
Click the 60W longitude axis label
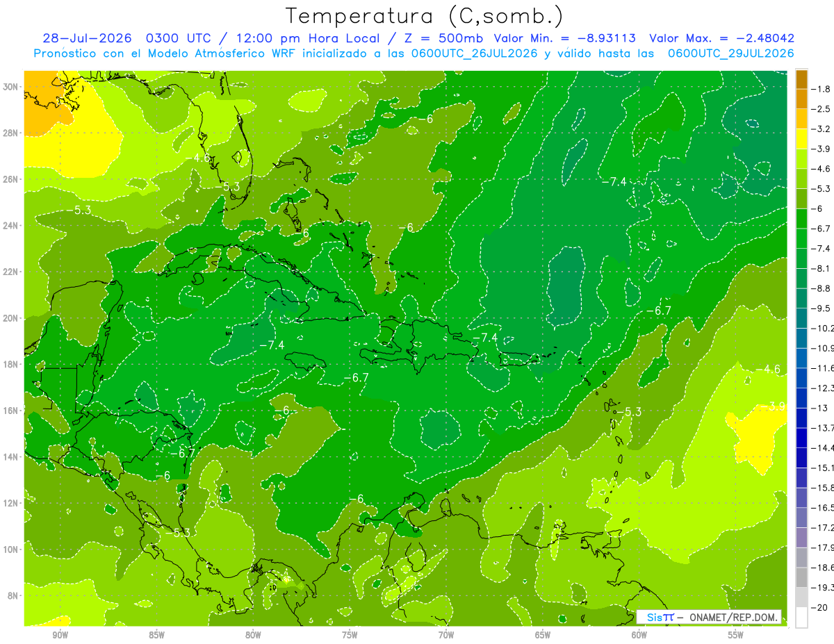[639, 635]
